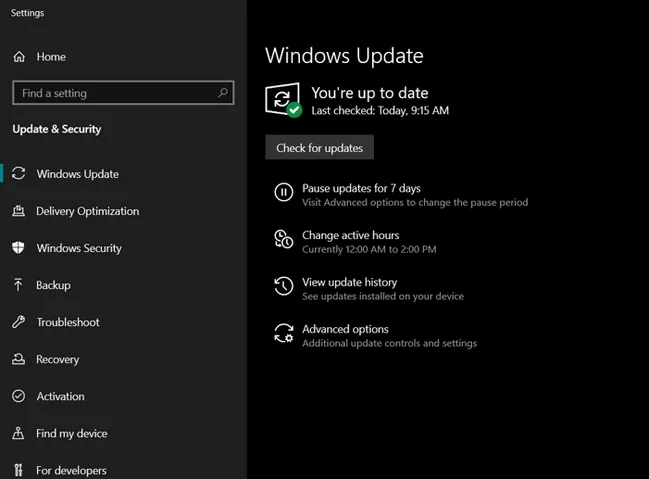This screenshot has height=479, width=649.
Task: Open Advanced options
Action: pyautogui.click(x=345, y=329)
